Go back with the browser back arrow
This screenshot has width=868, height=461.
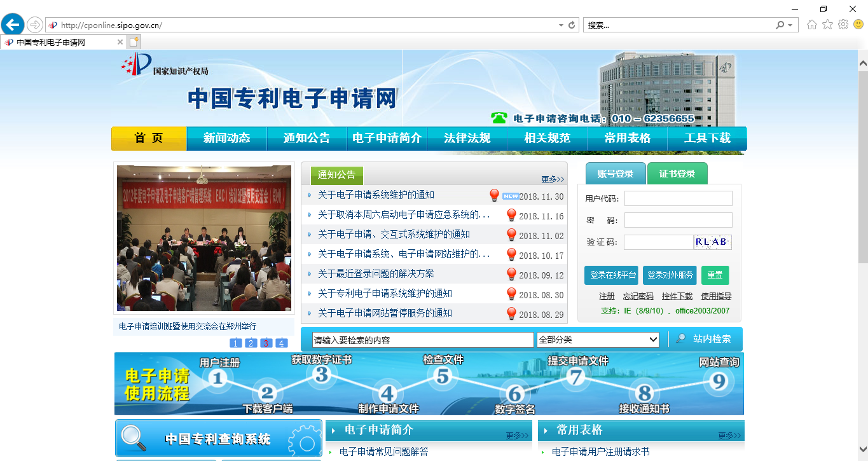tap(13, 25)
